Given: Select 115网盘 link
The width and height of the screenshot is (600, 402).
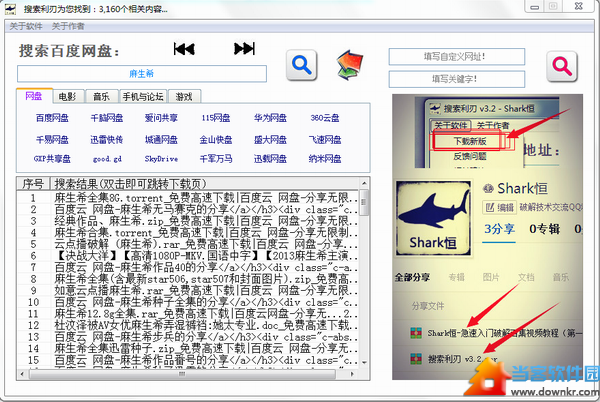Looking at the screenshot, I should pos(216,118).
